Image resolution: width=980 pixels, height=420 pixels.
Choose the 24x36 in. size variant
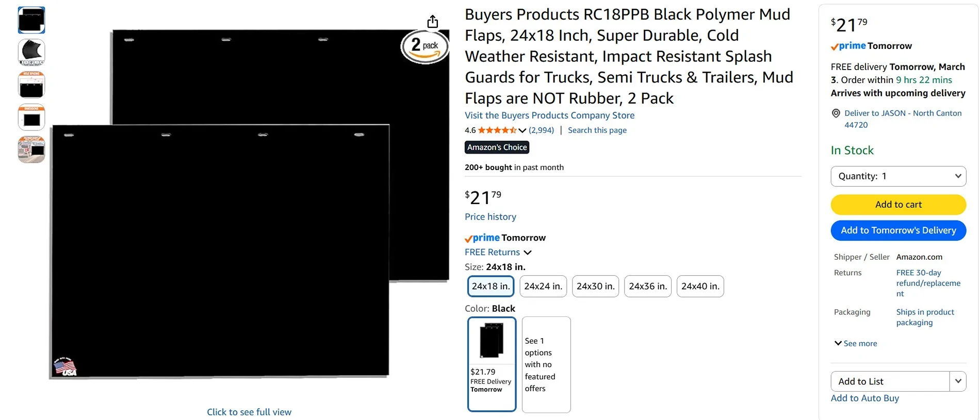coord(647,286)
